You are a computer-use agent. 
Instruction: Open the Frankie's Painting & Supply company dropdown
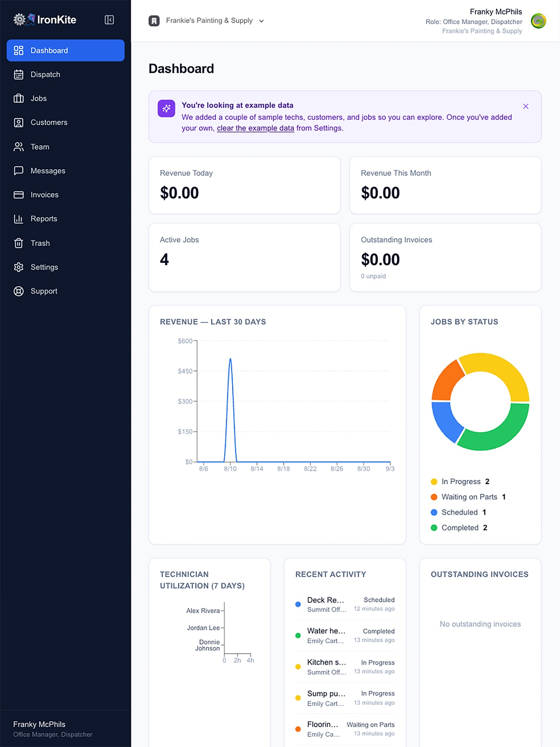(x=207, y=21)
